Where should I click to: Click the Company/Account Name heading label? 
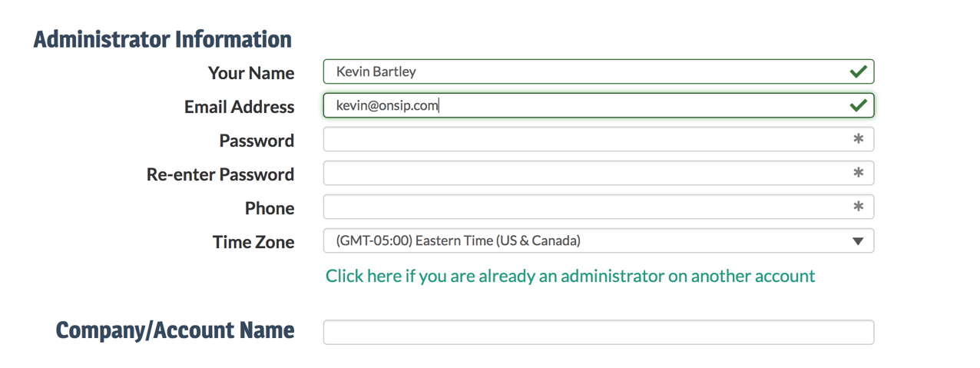(x=175, y=330)
